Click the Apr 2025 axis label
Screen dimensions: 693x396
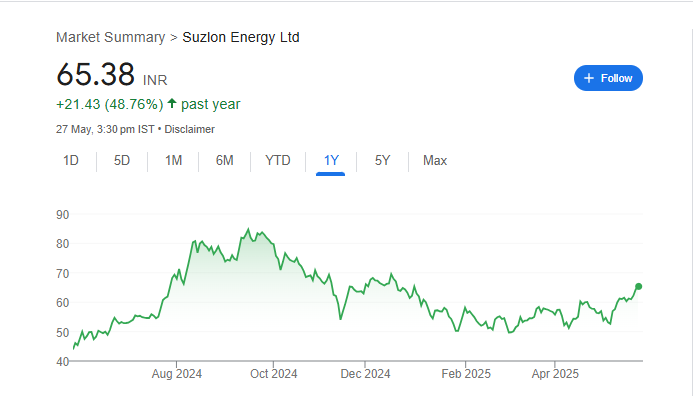coord(555,374)
